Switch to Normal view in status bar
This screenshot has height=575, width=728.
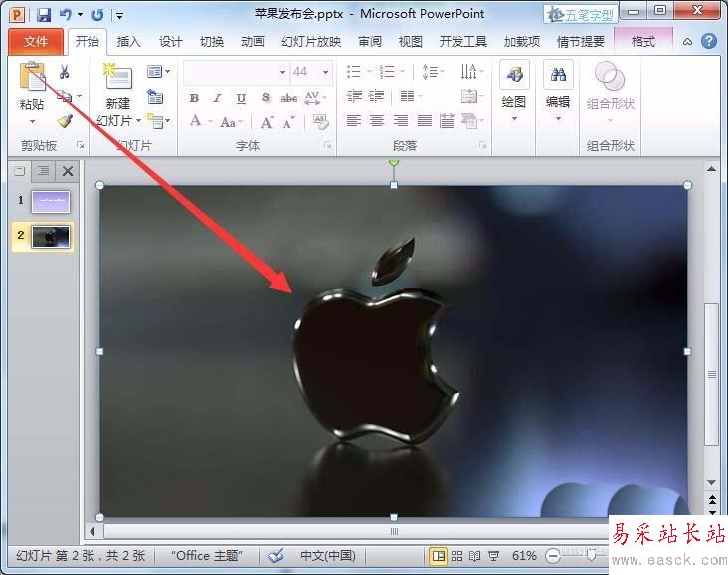[x=438, y=556]
